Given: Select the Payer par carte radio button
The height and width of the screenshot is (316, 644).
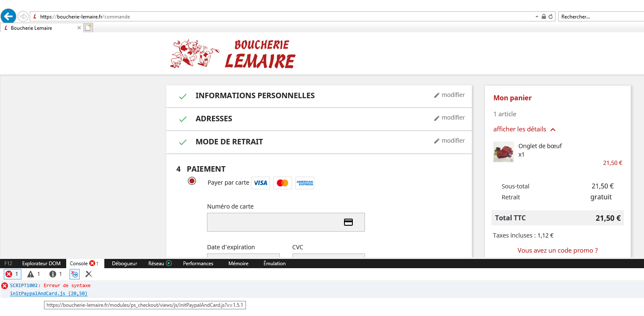Looking at the screenshot, I should [x=192, y=181].
